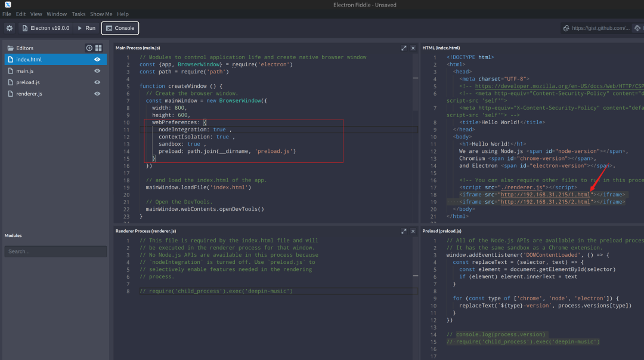Maximize the Main Process (main.js) editor
Screen dimensions: 644x360
pos(404,48)
